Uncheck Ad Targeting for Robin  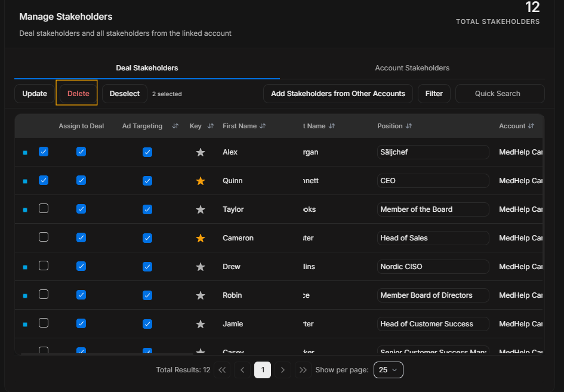147,295
